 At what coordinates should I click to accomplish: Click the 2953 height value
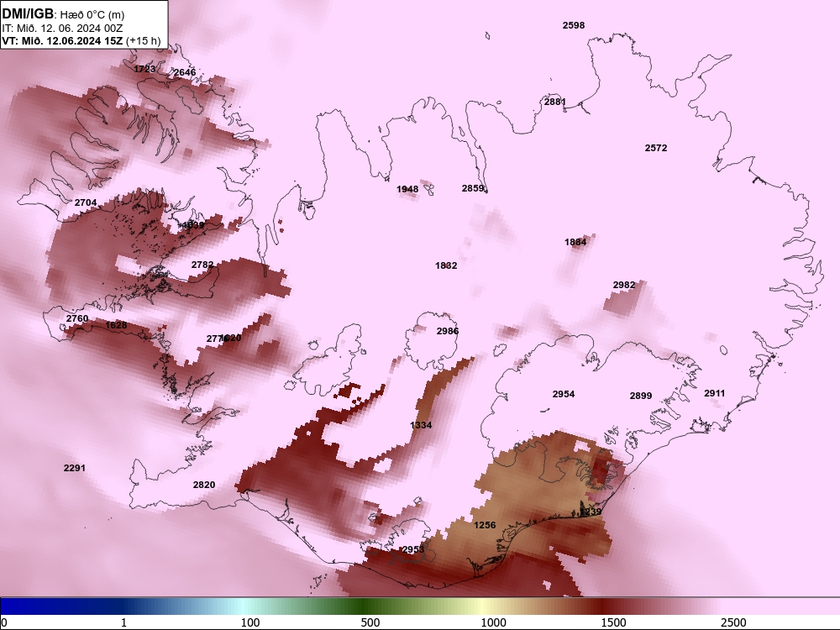pos(413,549)
